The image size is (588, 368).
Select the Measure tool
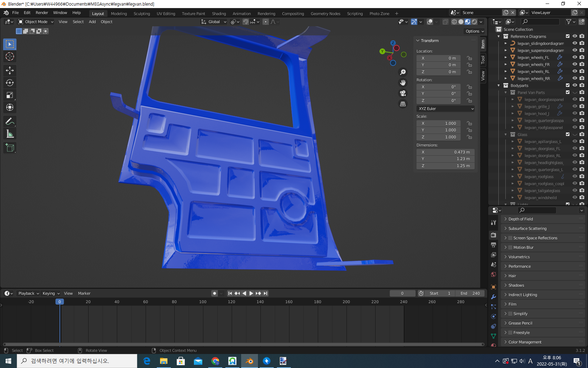coord(10,134)
